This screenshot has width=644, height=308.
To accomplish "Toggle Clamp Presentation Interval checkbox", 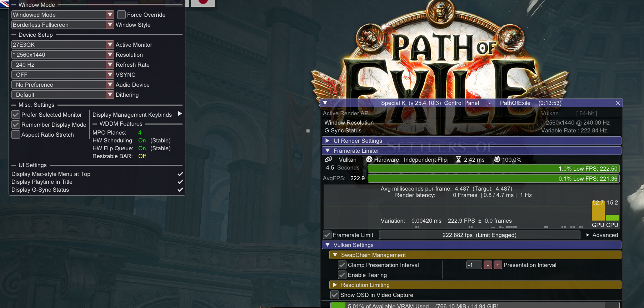I will point(342,265).
